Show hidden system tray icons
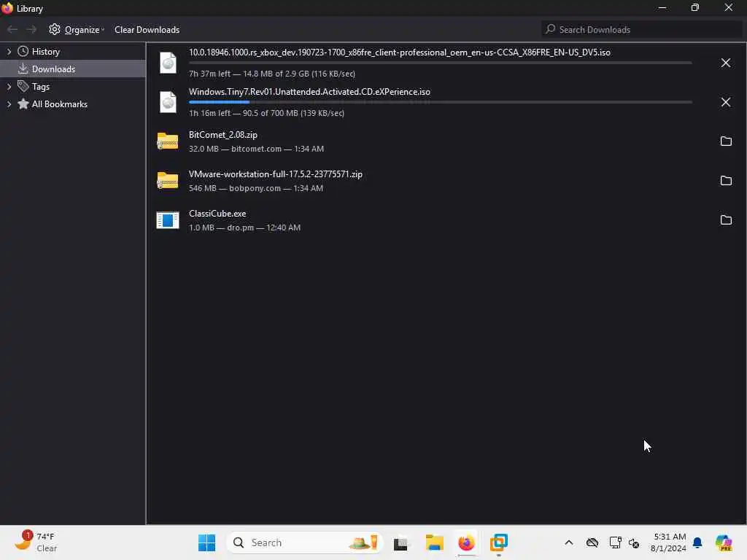Image resolution: width=747 pixels, height=560 pixels. tap(569, 542)
